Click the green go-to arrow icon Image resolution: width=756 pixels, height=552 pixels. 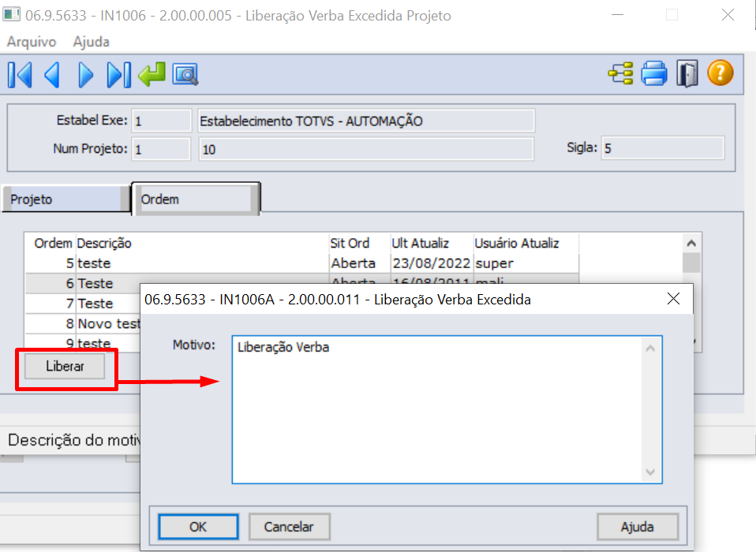tap(152, 75)
